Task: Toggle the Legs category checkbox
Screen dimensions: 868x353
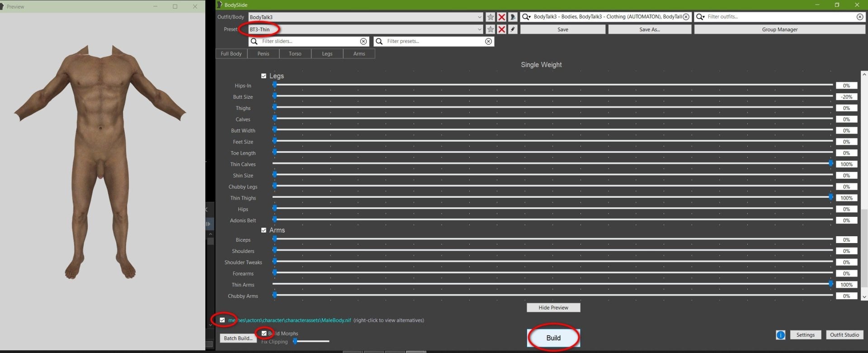Action: point(264,76)
